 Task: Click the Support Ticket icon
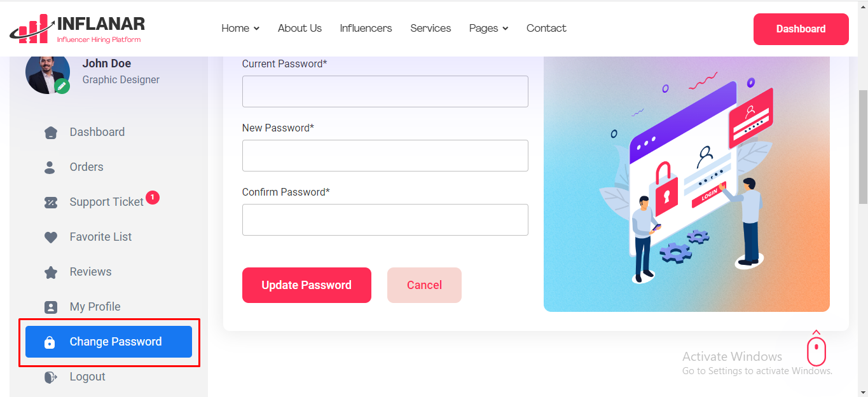tap(51, 203)
